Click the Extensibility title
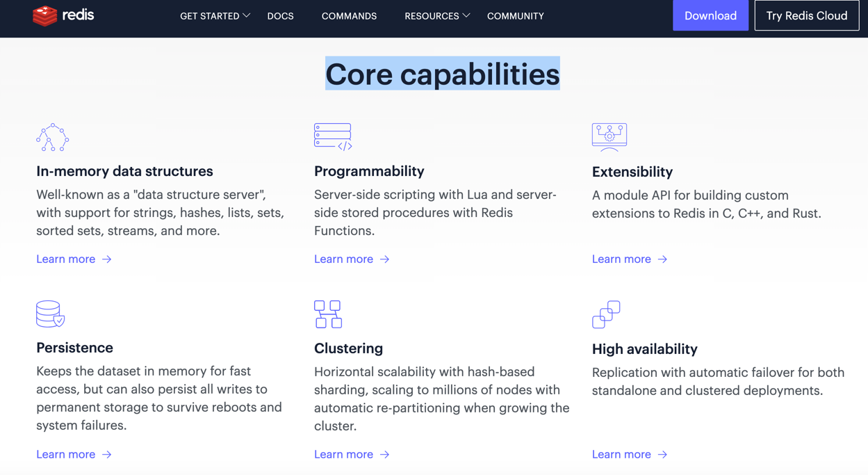The image size is (868, 475). coord(632,172)
